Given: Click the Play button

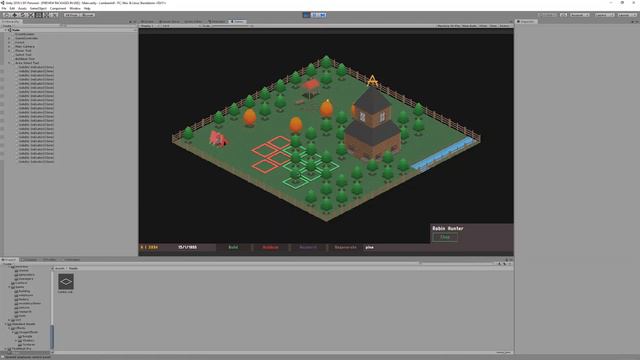Looking at the screenshot, I should (x=307, y=15).
